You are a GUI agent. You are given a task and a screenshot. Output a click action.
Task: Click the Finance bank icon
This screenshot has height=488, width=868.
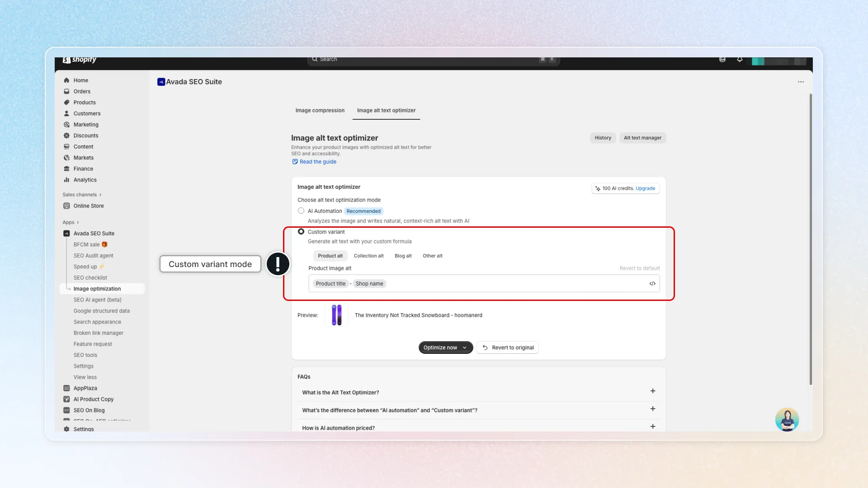(66, 169)
